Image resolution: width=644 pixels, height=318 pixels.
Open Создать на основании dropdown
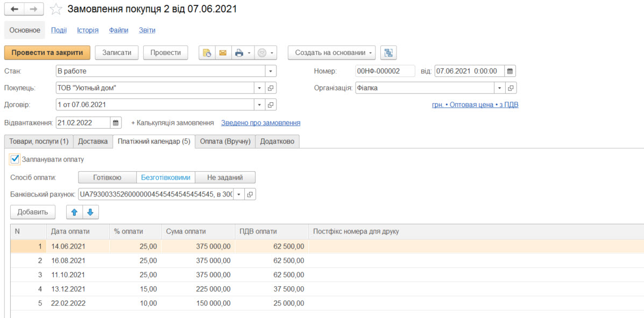[332, 53]
